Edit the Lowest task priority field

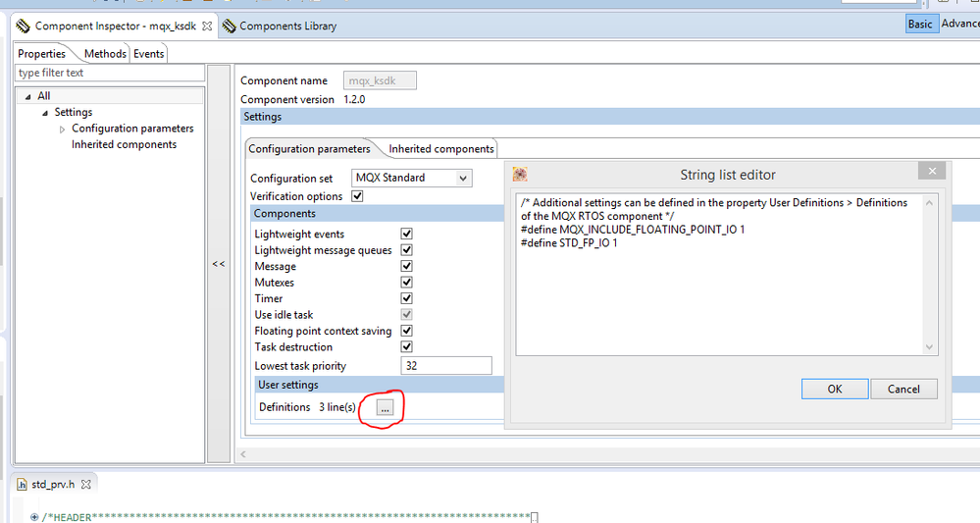pyautogui.click(x=445, y=366)
